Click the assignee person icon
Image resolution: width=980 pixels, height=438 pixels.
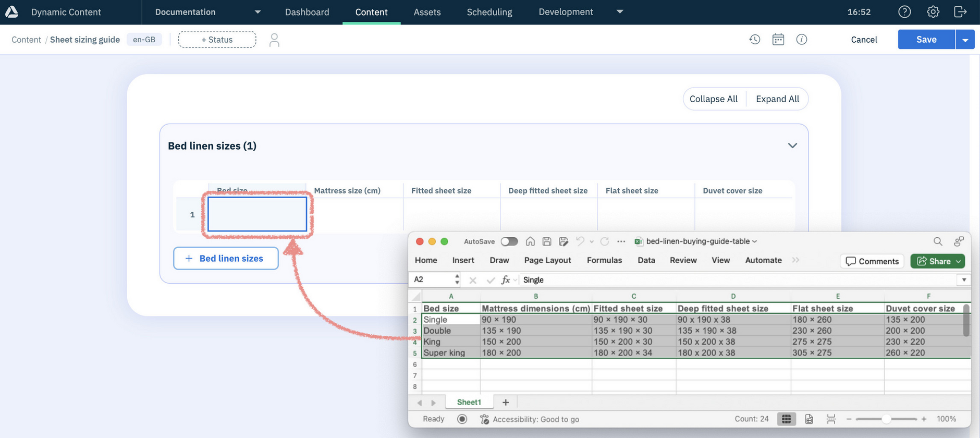(x=274, y=40)
